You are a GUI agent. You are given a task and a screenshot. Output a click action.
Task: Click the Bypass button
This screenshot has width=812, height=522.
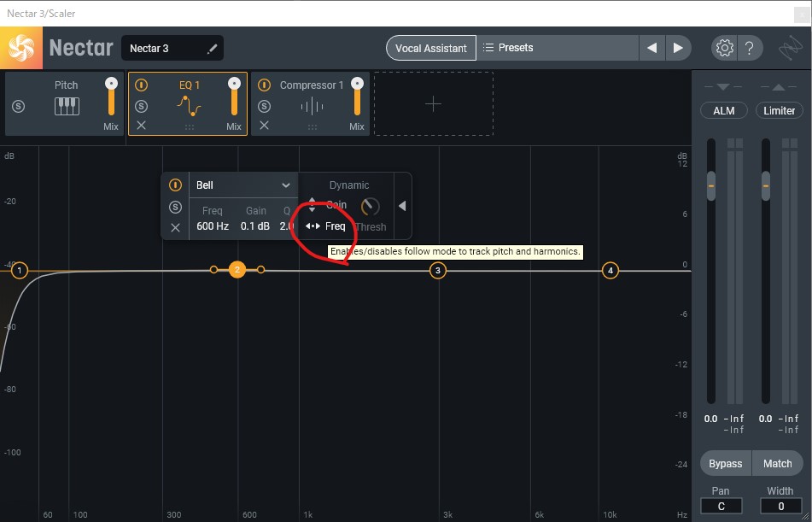point(726,463)
